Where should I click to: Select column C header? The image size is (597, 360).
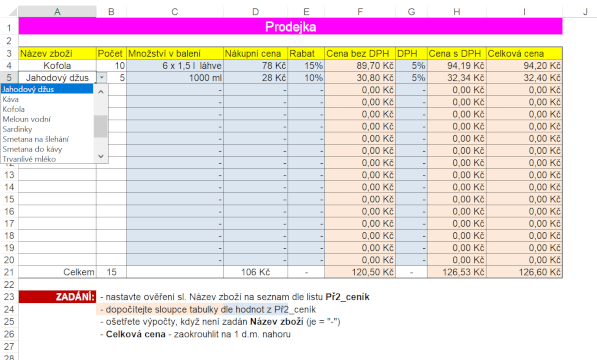pos(175,12)
